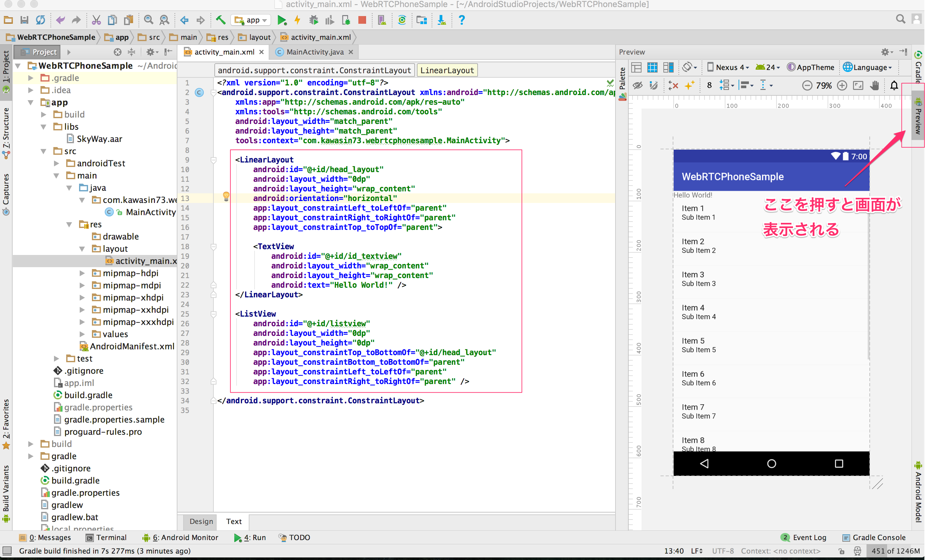Image resolution: width=925 pixels, height=560 pixels.
Task: Open AVD Manager from the toolbar
Action: pyautogui.click(x=382, y=20)
